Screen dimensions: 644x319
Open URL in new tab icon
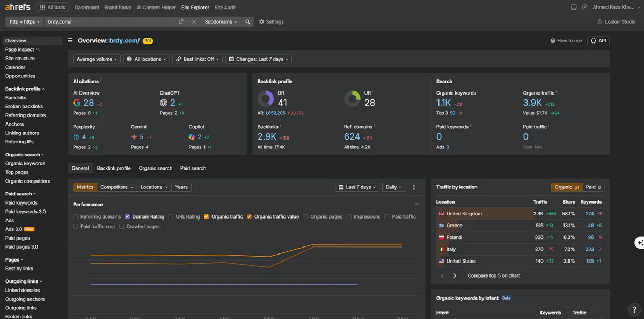pos(181,22)
